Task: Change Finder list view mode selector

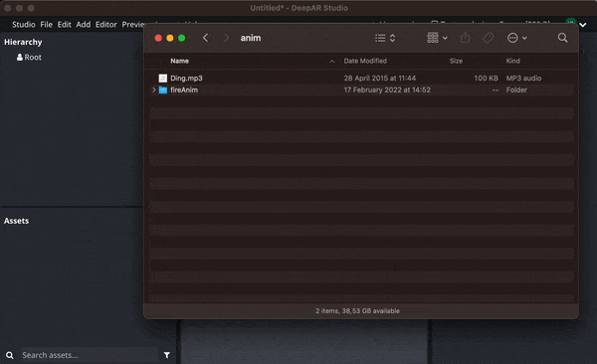Action: [x=385, y=38]
